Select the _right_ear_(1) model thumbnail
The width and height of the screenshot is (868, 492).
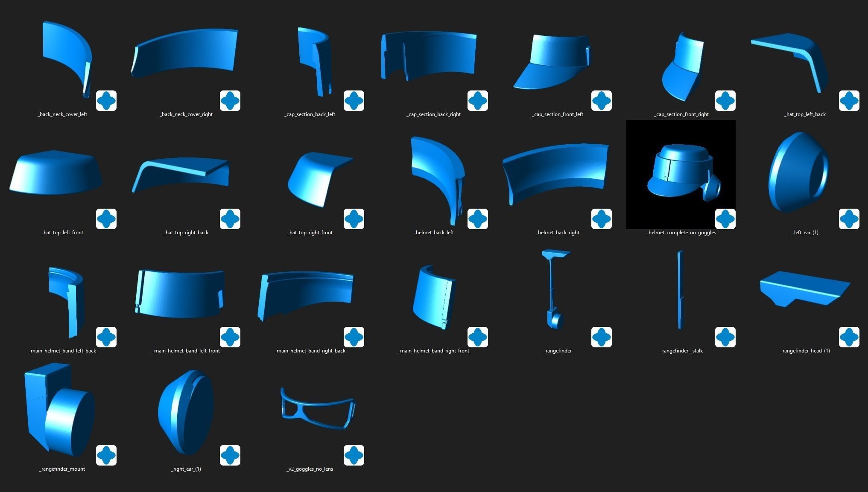coord(186,412)
